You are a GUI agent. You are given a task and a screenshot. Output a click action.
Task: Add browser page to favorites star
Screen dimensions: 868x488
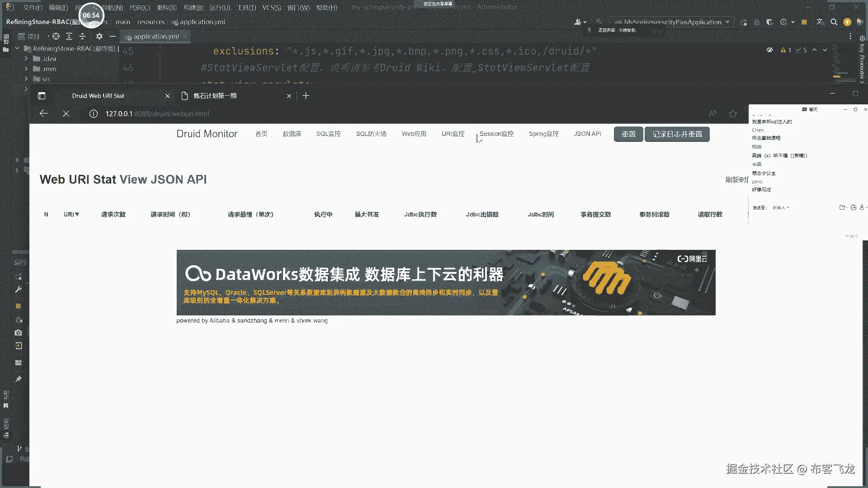click(x=733, y=114)
